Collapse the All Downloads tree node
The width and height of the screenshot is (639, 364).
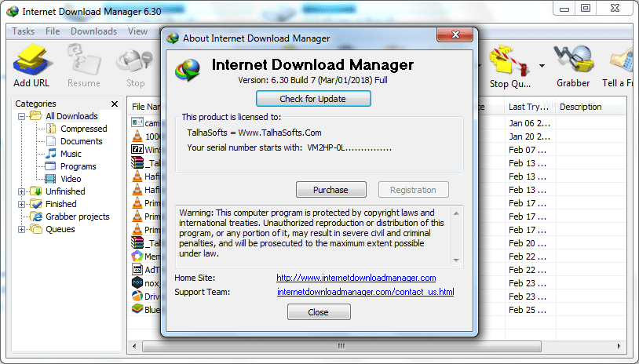(22, 116)
